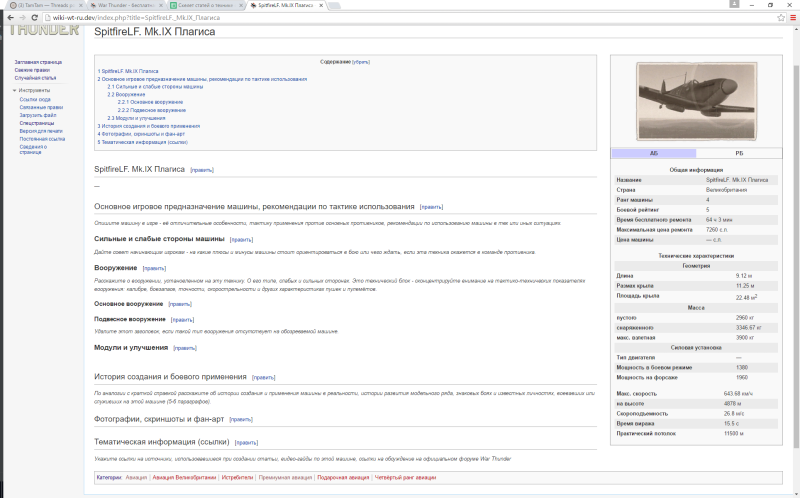Open 'Сведения о странице' link
The height and width of the screenshot is (498, 800).
pos(33,150)
